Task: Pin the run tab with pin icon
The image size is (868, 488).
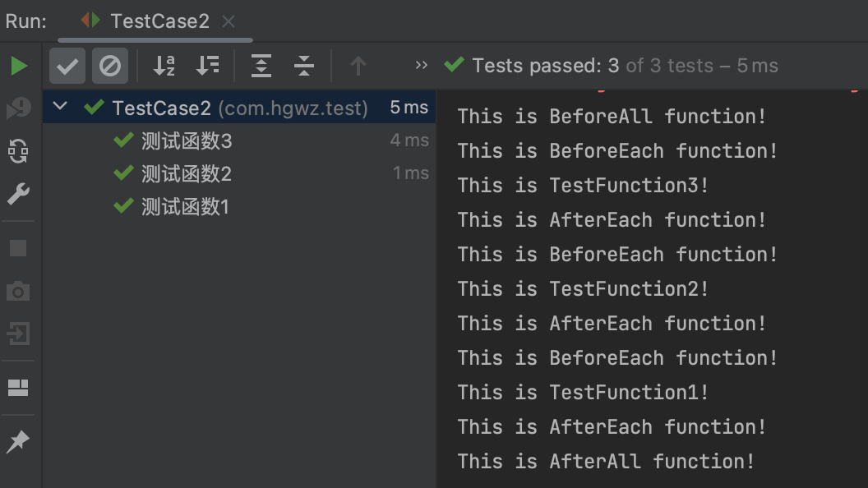Action: click(x=18, y=441)
